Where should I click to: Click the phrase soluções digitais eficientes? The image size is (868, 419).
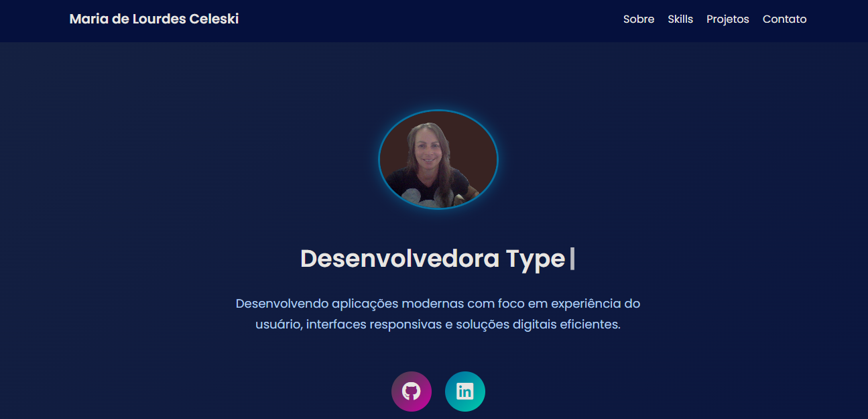pyautogui.click(x=538, y=324)
